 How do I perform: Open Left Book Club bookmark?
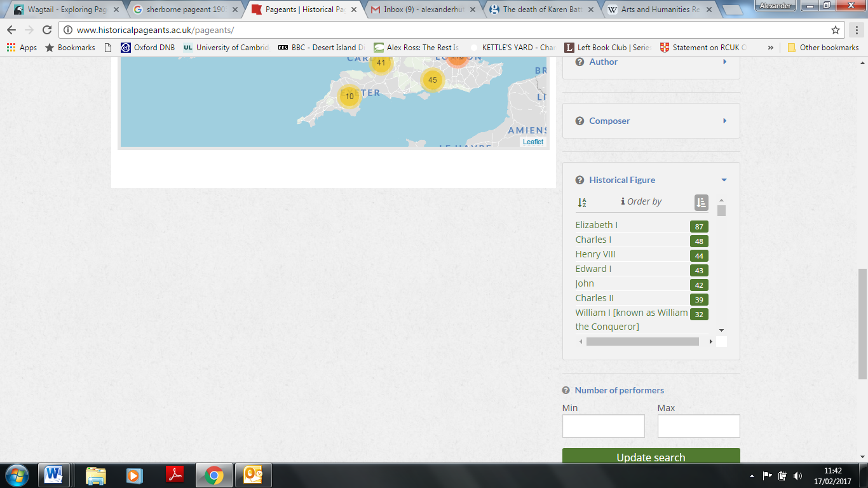click(607, 48)
